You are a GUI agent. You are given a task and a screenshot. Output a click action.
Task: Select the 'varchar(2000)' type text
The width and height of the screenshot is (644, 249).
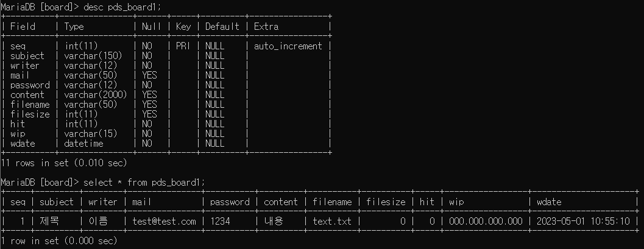coord(96,95)
